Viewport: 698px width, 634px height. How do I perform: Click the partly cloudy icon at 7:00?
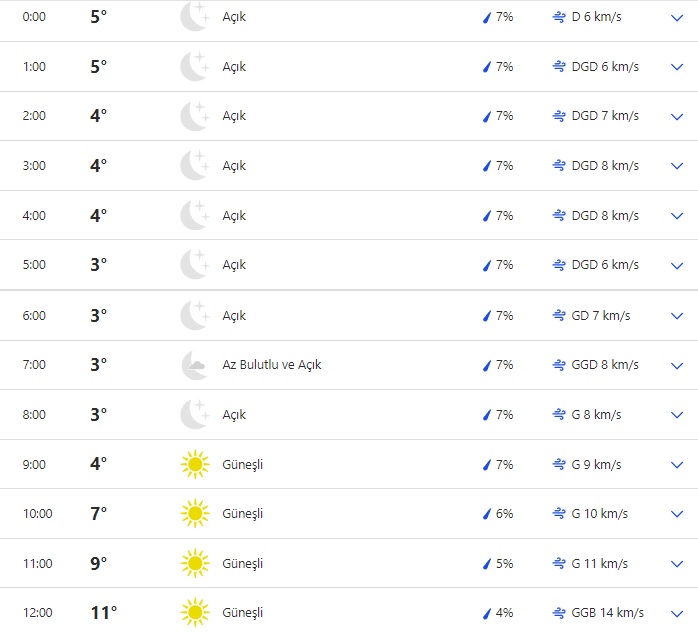pos(194,365)
